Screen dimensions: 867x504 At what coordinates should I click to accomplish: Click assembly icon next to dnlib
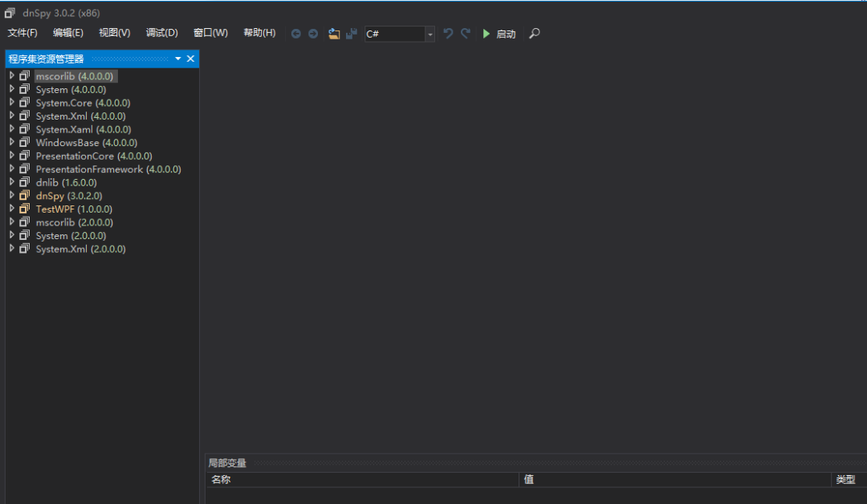coord(24,182)
